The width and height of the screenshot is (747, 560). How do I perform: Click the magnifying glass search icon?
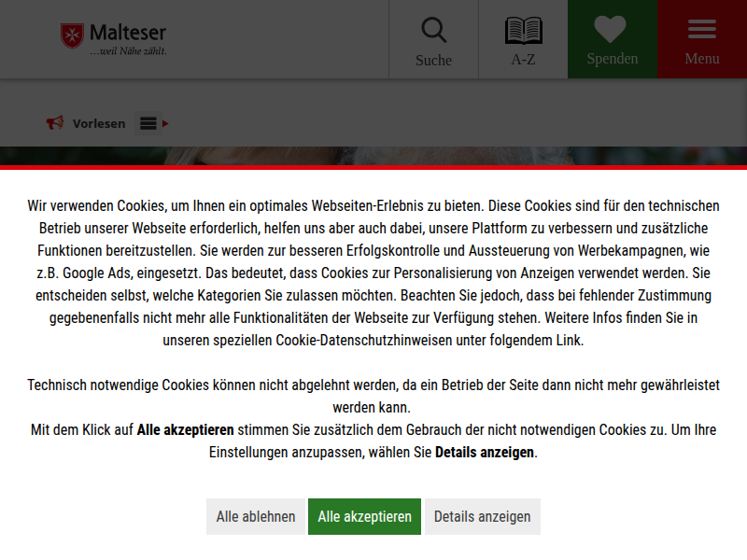433,31
